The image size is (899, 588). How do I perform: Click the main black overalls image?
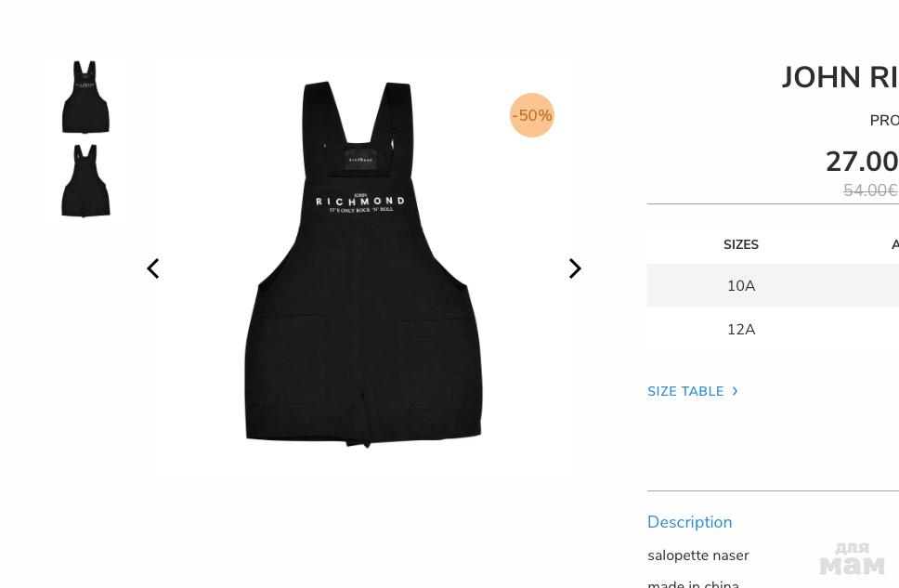click(x=363, y=264)
